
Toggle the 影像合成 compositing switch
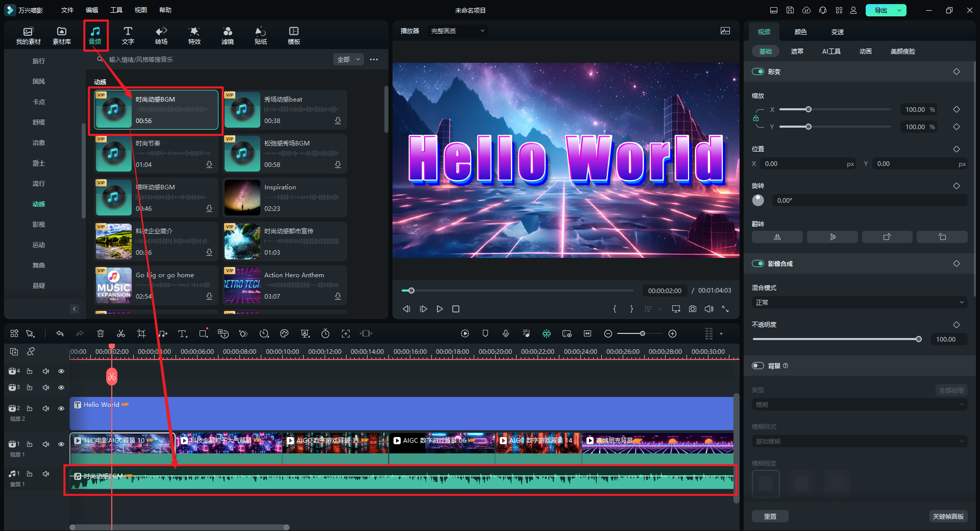pyautogui.click(x=757, y=263)
